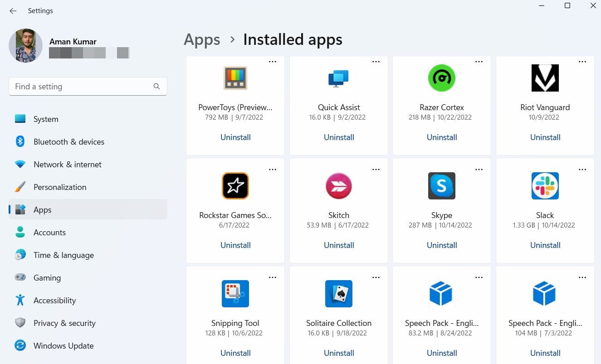Click the Apps breadcrumb link
The width and height of the screenshot is (601, 364).
(x=202, y=40)
